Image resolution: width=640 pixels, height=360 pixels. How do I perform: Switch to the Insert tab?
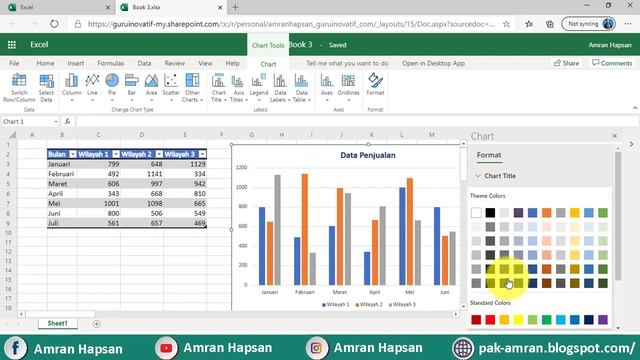pos(76,63)
